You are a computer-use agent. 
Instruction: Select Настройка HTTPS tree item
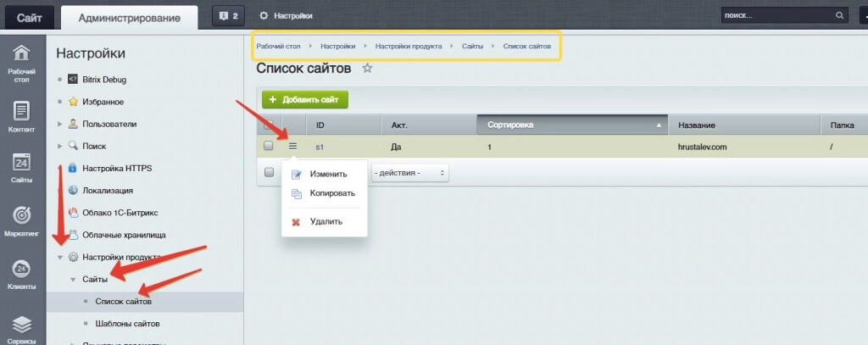pos(117,169)
